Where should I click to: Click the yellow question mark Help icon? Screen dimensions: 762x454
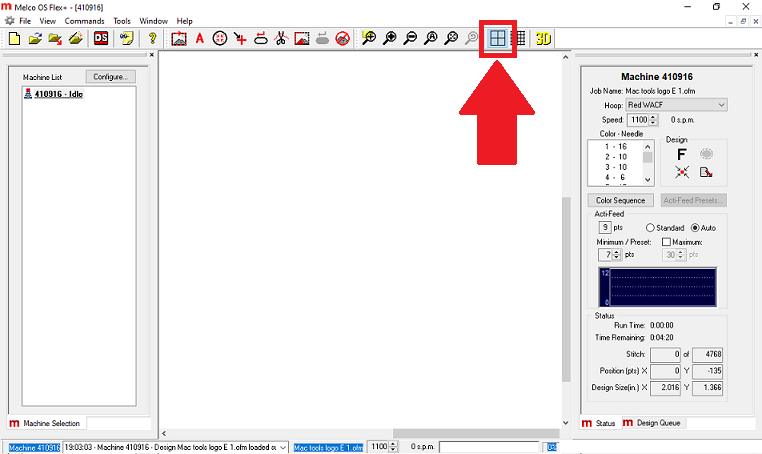(x=153, y=38)
